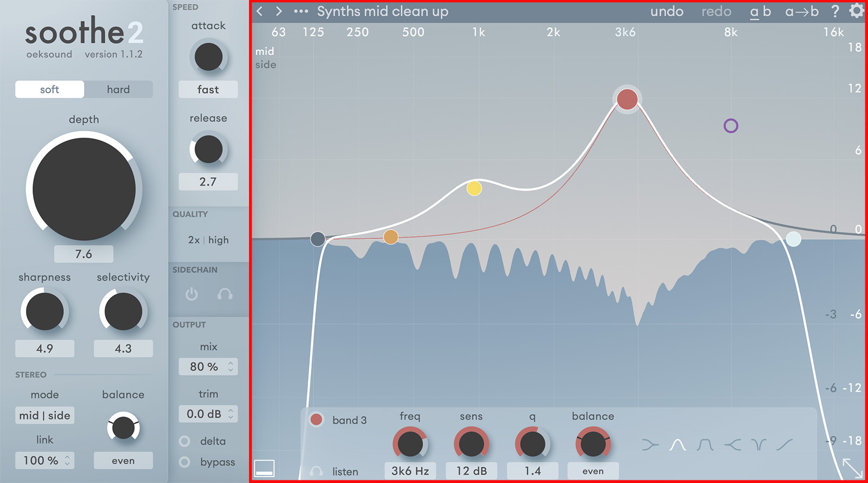The image size is (868, 483).
Task: Click sharpness value 4.9 field
Action: [44, 349]
